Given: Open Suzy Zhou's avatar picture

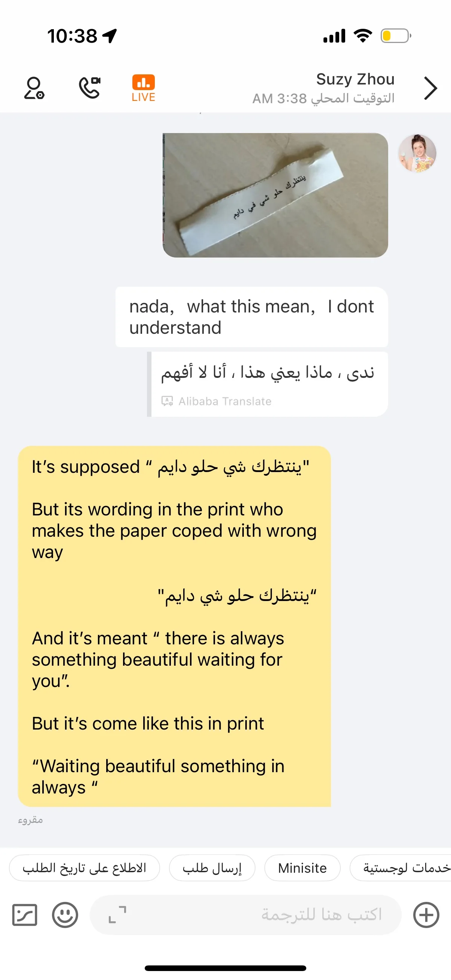Looking at the screenshot, I should 417,153.
